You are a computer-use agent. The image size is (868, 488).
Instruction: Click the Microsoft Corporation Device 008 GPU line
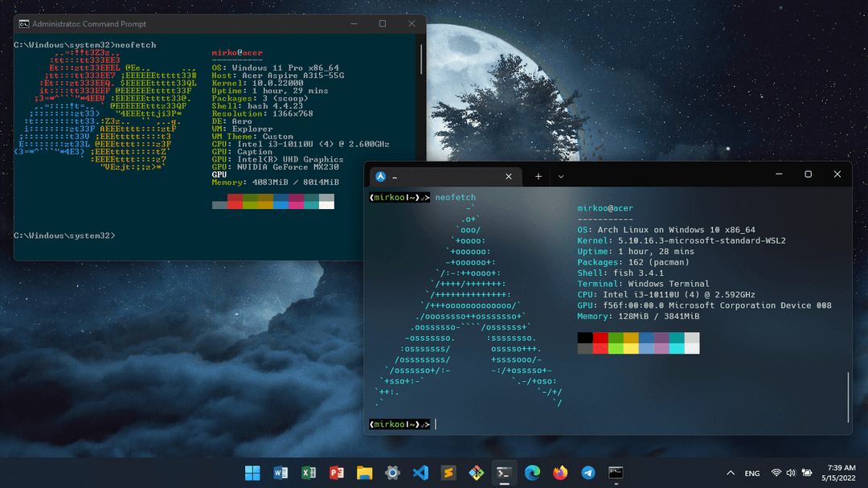pyautogui.click(x=704, y=306)
